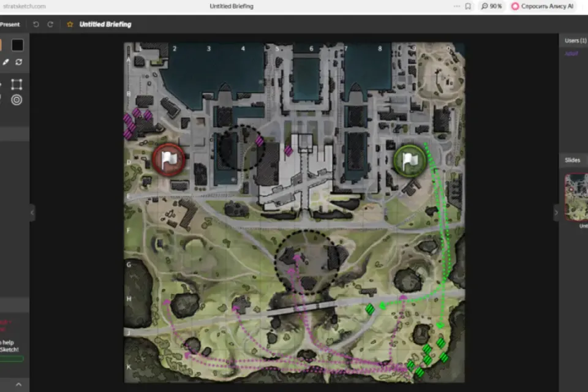Open the Slides tab
Screen dimensions: 588x392
pyautogui.click(x=573, y=160)
